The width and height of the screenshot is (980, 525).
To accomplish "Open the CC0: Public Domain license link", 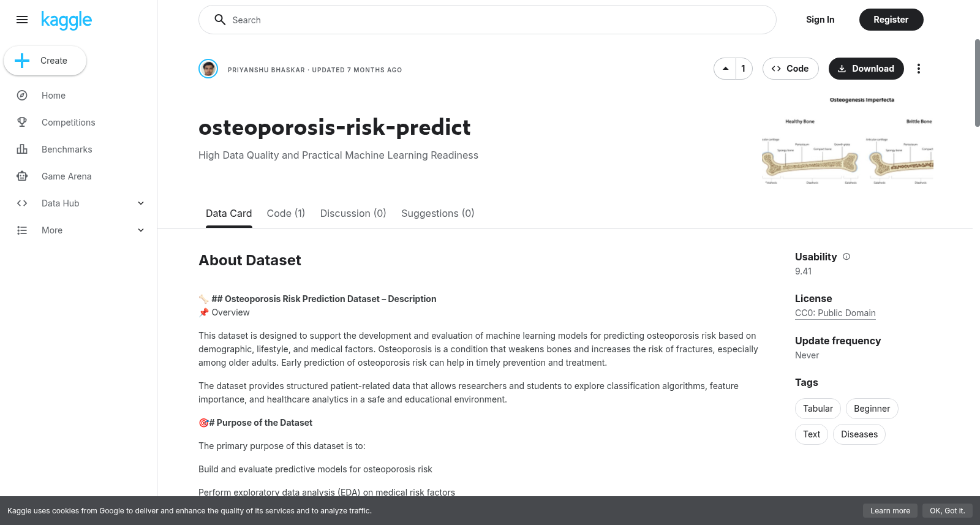I will pos(835,313).
